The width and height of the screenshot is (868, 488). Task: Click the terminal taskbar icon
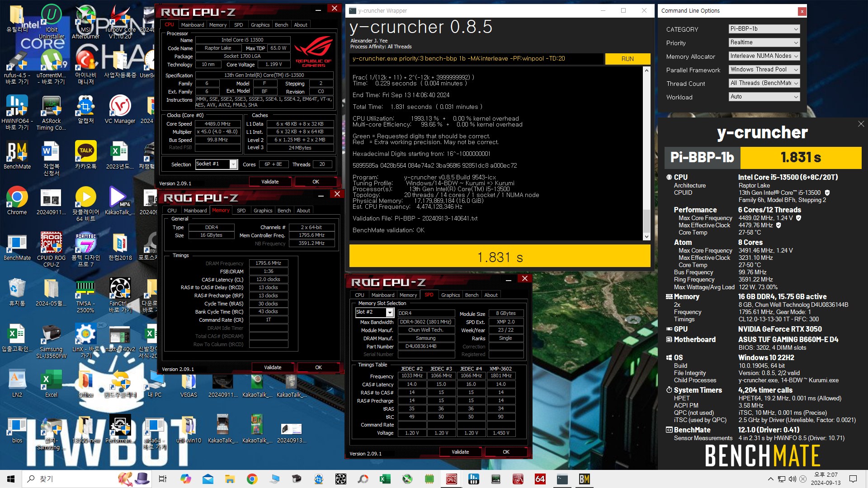562,479
